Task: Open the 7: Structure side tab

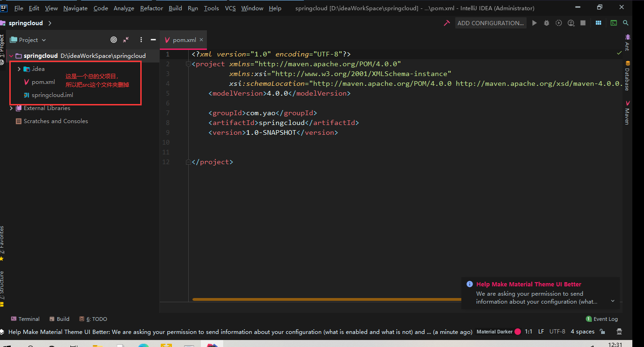Action: tap(2, 288)
